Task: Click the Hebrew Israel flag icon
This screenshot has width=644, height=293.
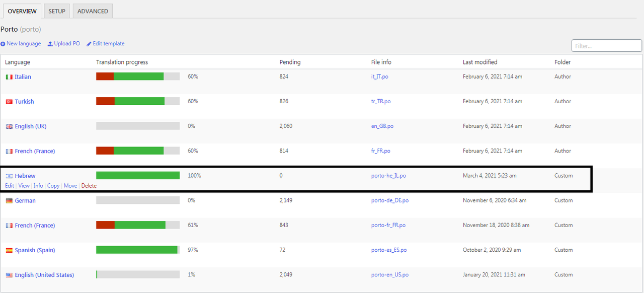Action: 9,176
